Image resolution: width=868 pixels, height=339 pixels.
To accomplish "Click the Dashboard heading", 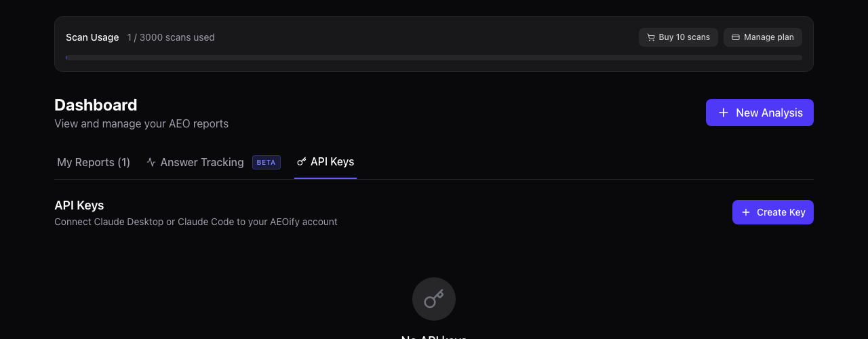I will [96, 105].
